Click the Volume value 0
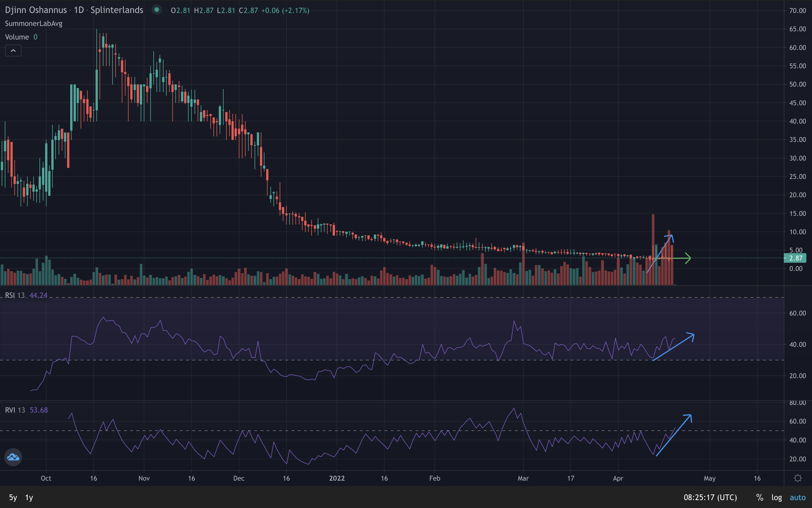The image size is (812, 508). tap(36, 37)
